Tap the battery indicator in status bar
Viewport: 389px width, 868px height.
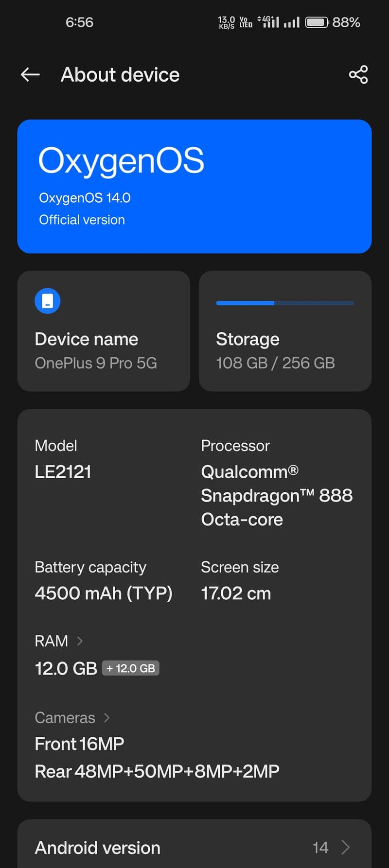[317, 22]
